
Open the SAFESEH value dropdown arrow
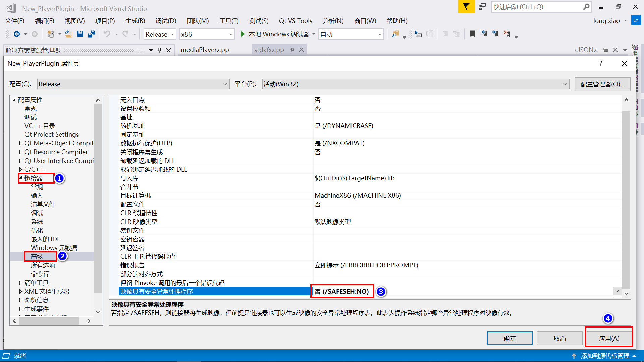coord(617,291)
